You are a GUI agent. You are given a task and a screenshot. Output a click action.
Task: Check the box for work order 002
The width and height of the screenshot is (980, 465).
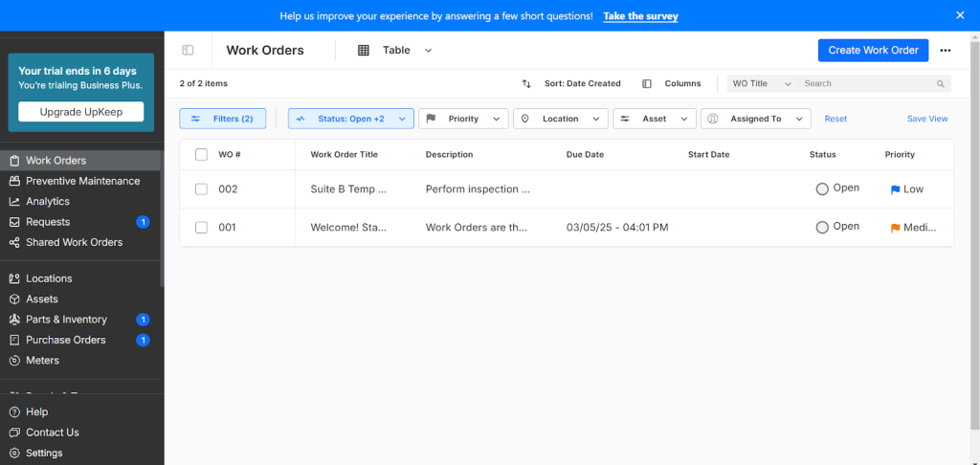pos(201,189)
